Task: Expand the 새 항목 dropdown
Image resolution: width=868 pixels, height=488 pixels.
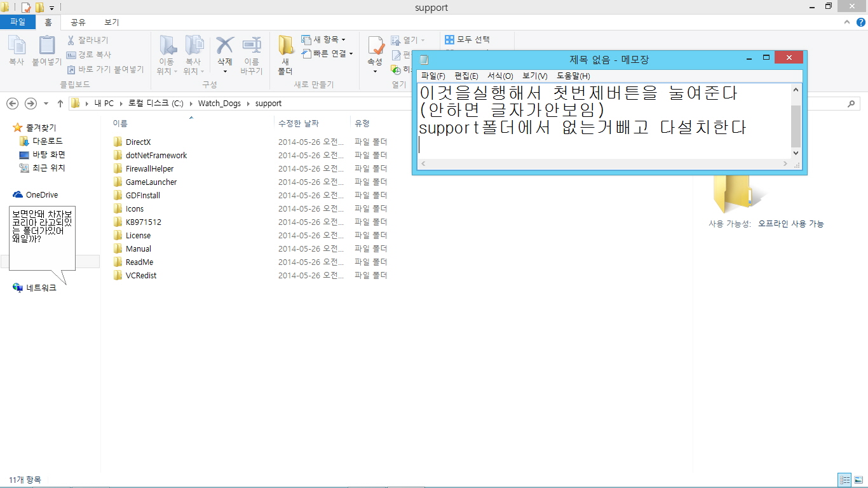Action: coord(324,39)
